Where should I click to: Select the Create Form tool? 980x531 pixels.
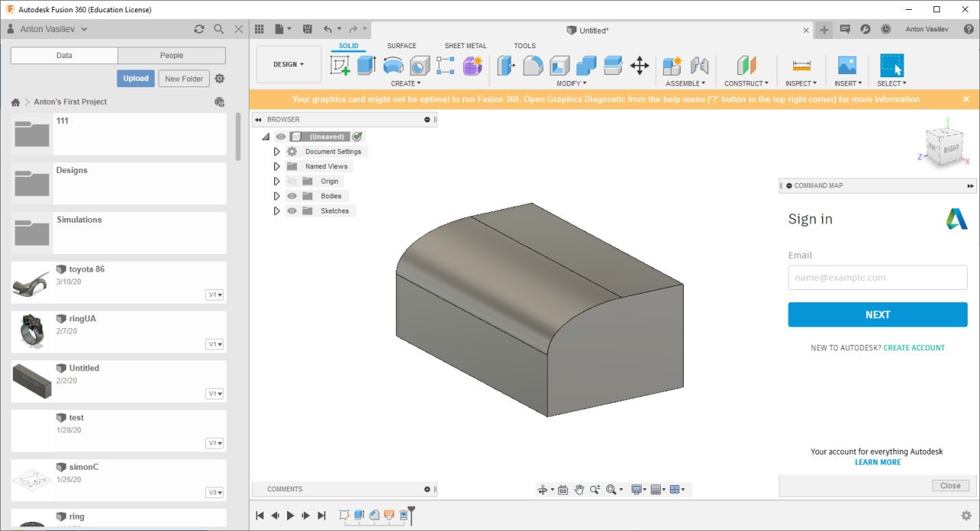point(472,66)
